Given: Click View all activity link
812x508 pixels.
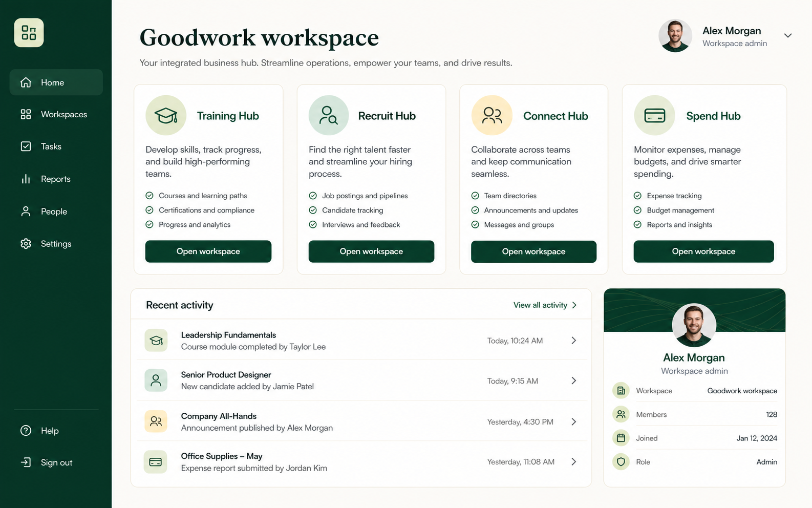Looking at the screenshot, I should coord(545,305).
